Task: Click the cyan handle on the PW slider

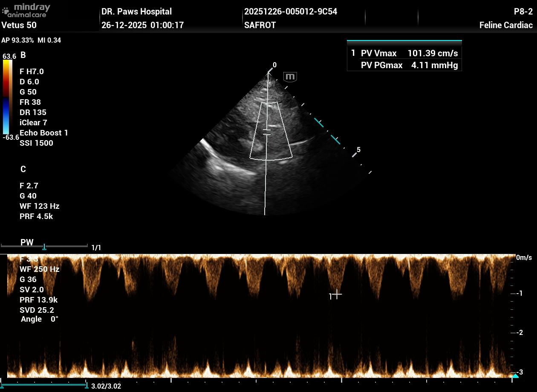Action: point(44,247)
